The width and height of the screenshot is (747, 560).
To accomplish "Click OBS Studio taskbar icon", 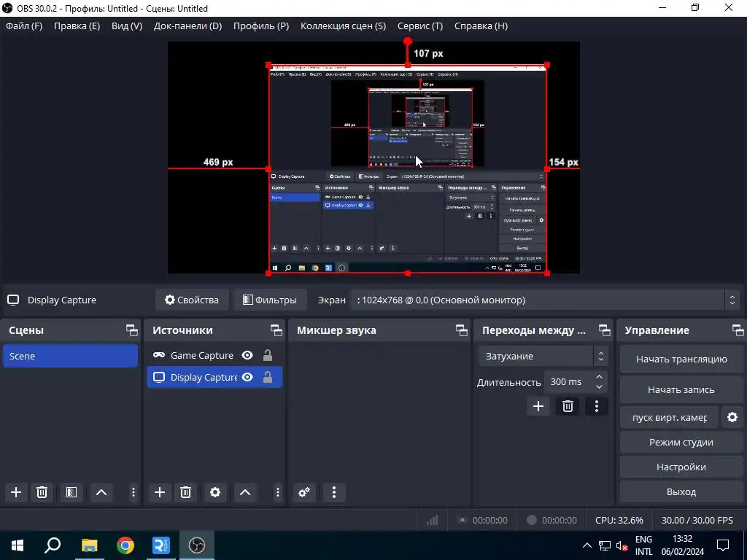I will point(197,545).
